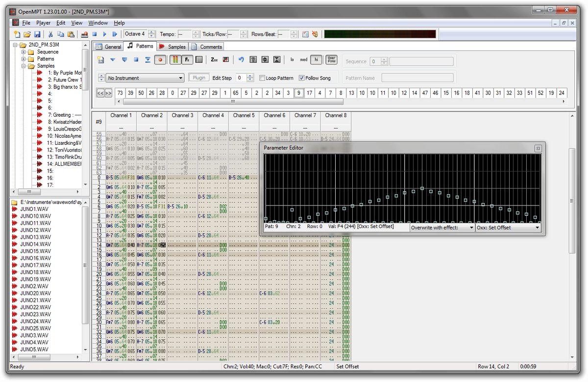588x382 pixels.
Task: Toggle the Fx plugin visibility button
Action: [x=187, y=60]
